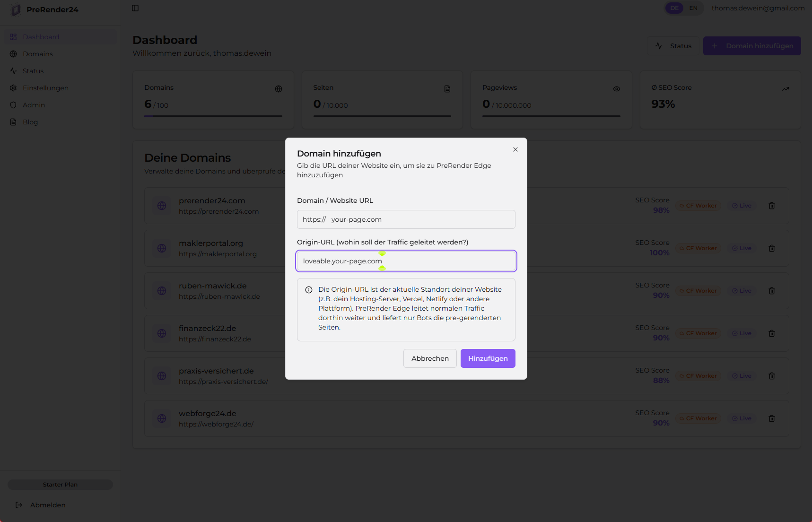Click the Hinzufügen button in dialog
812x522 pixels.
point(488,358)
